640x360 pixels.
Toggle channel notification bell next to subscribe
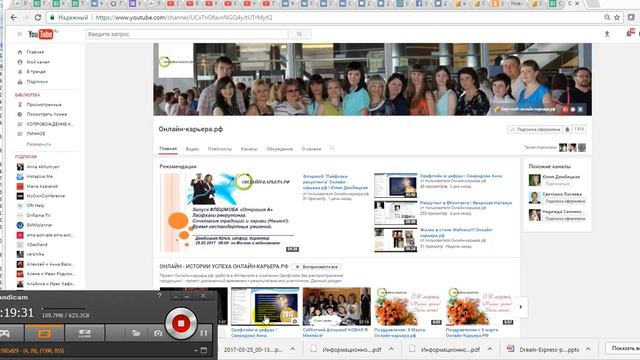[x=567, y=129]
